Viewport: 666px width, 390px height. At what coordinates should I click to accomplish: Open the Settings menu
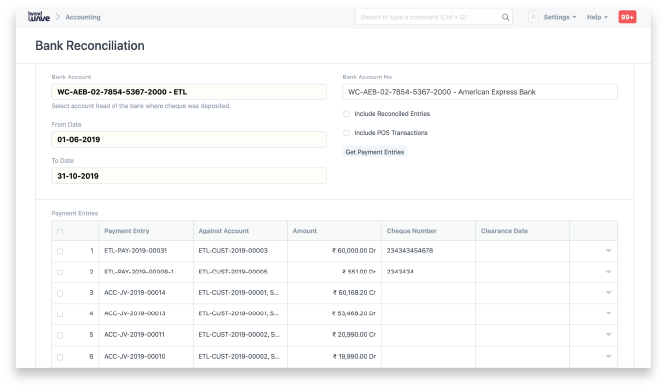[559, 17]
